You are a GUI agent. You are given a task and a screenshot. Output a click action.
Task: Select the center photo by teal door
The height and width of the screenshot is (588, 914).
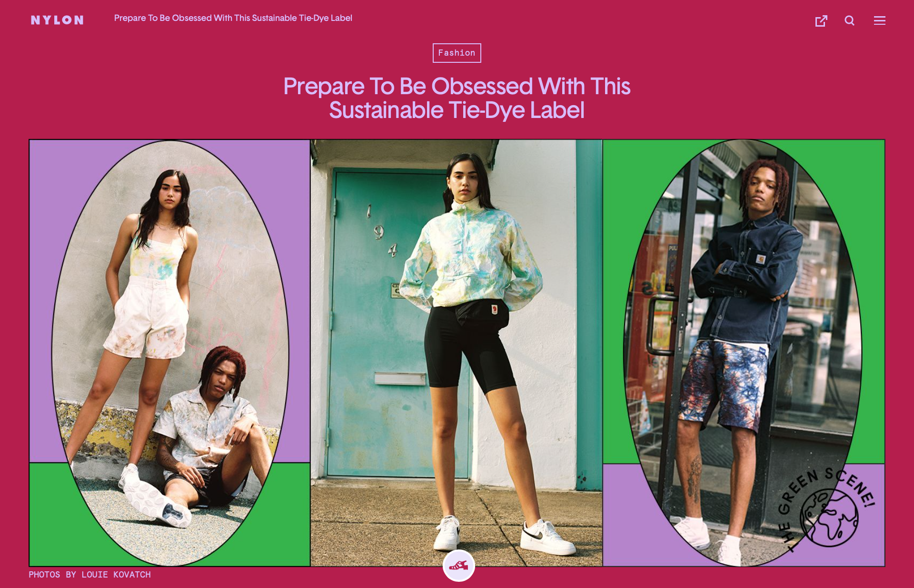[x=457, y=353]
